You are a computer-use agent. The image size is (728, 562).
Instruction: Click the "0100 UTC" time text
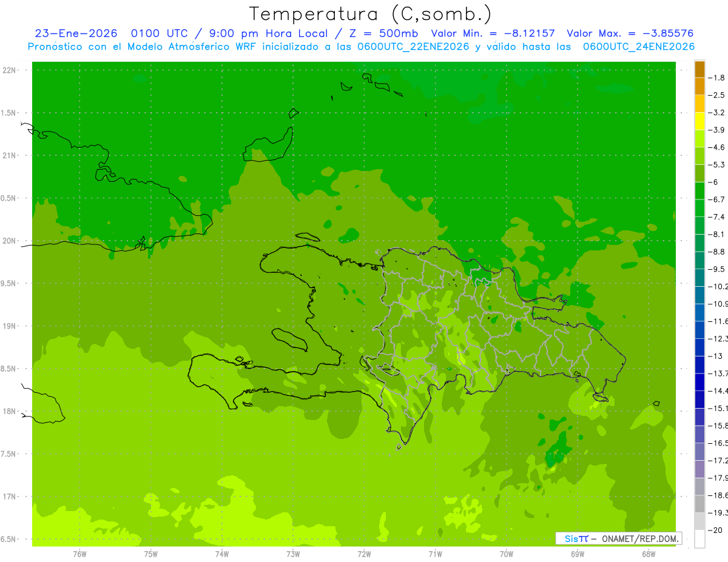(161, 33)
